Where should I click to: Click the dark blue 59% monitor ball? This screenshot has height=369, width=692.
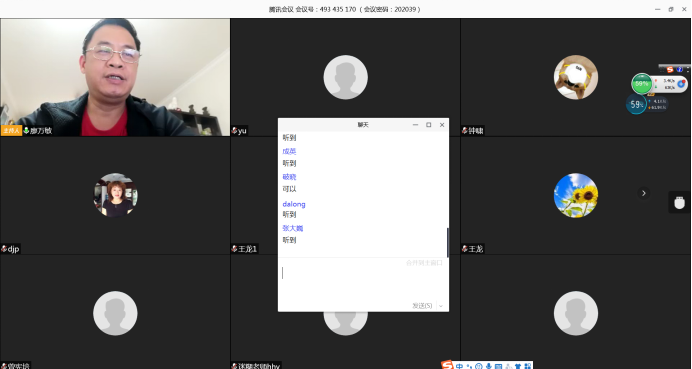click(x=636, y=105)
